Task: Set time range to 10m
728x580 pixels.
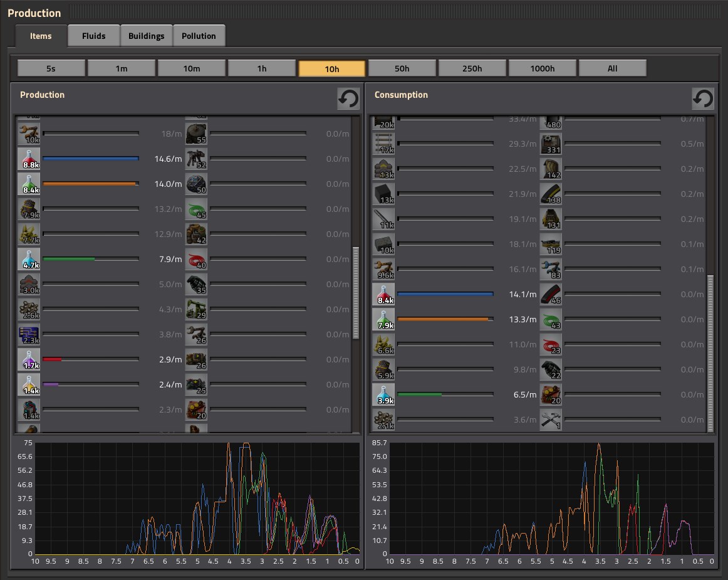Action: [191, 68]
